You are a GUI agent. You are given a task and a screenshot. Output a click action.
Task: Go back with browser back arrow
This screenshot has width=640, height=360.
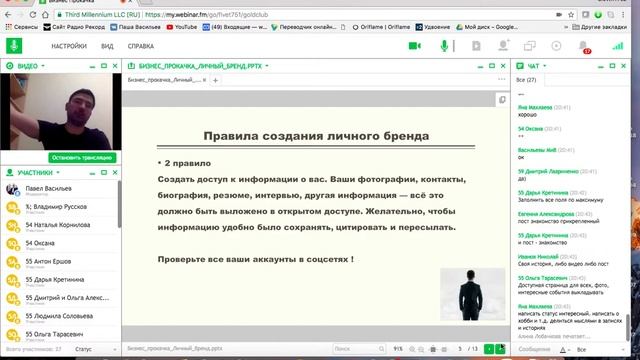[x=8, y=15]
